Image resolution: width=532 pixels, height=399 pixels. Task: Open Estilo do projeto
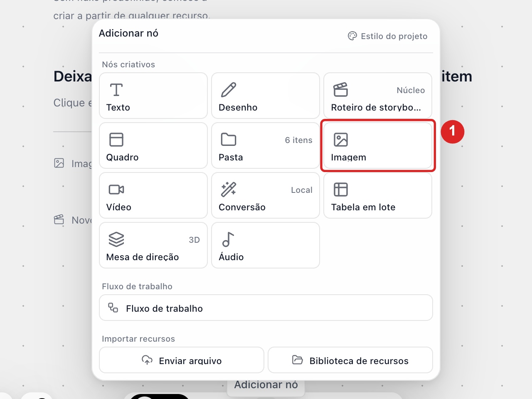click(x=388, y=36)
